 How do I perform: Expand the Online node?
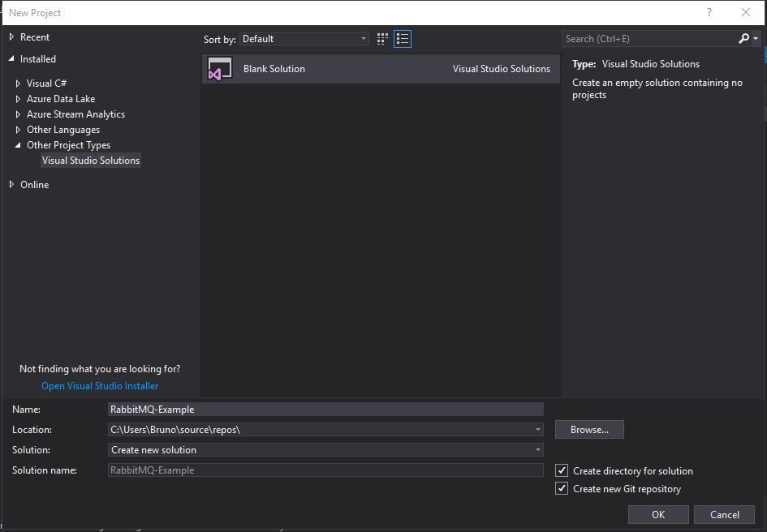11,184
